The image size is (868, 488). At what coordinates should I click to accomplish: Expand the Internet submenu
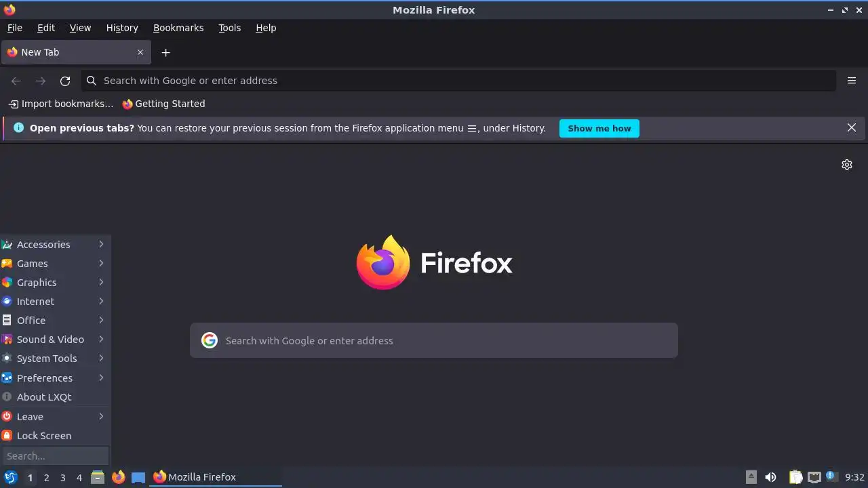click(x=55, y=301)
